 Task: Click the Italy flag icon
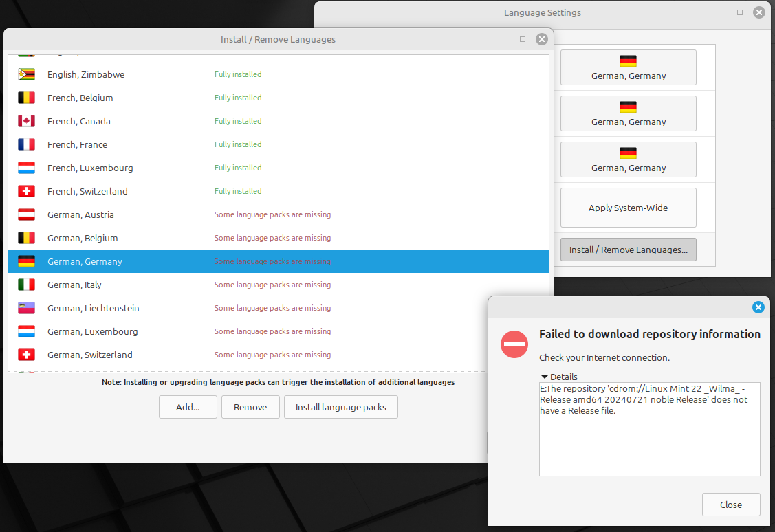pos(26,285)
